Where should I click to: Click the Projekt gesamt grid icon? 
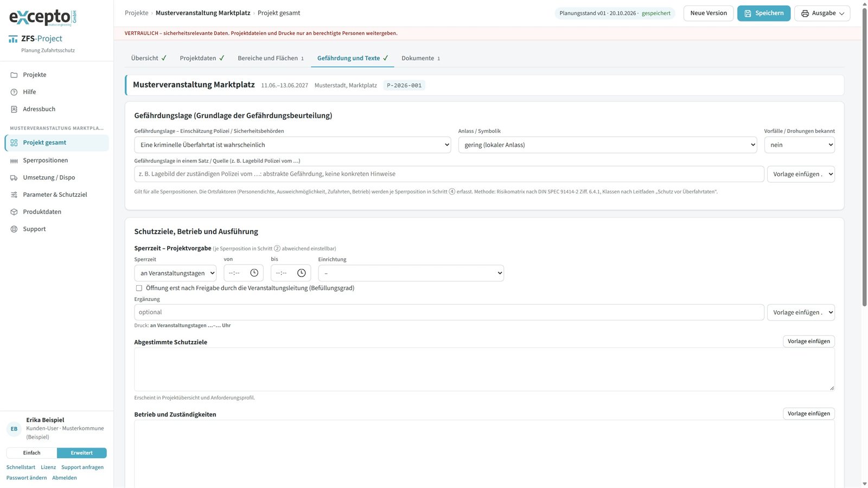coord(14,143)
